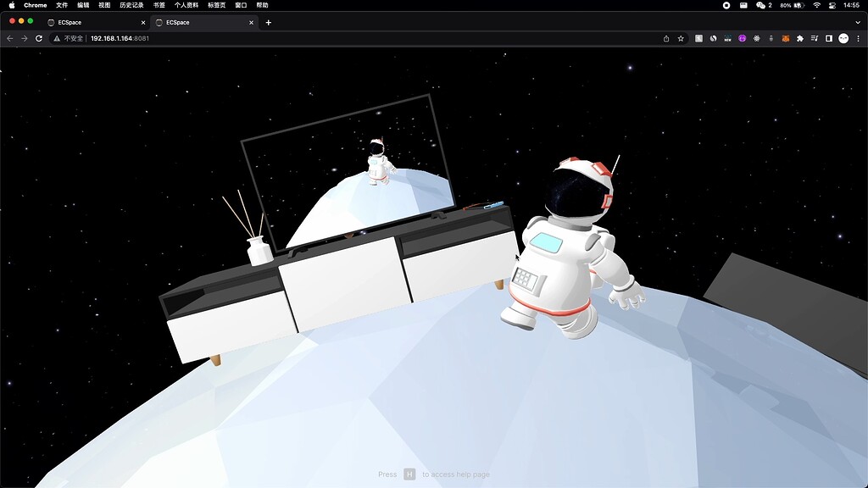Open the media playlist extension icon
Image resolution: width=868 pixels, height=488 pixels.
pos(815,38)
